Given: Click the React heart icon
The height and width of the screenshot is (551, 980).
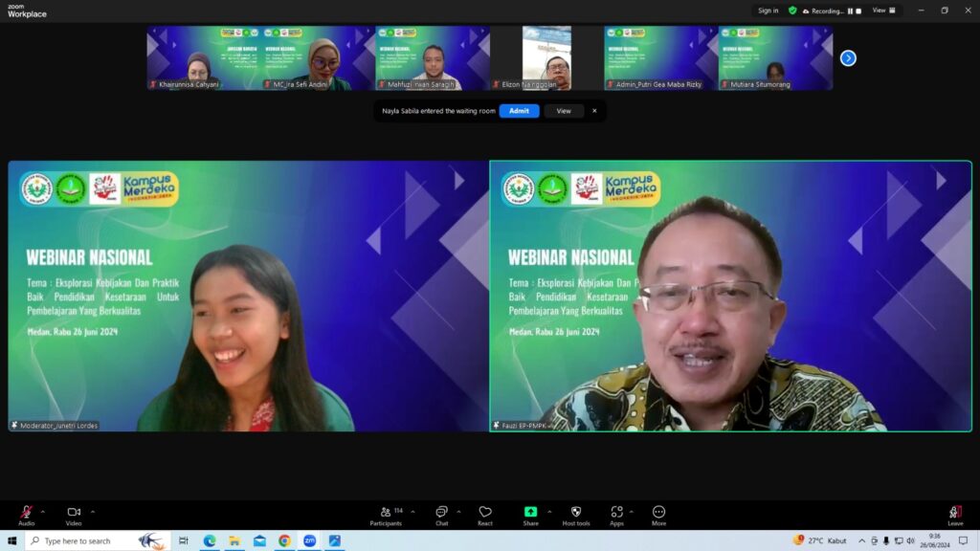Looking at the screenshot, I should click(485, 513).
